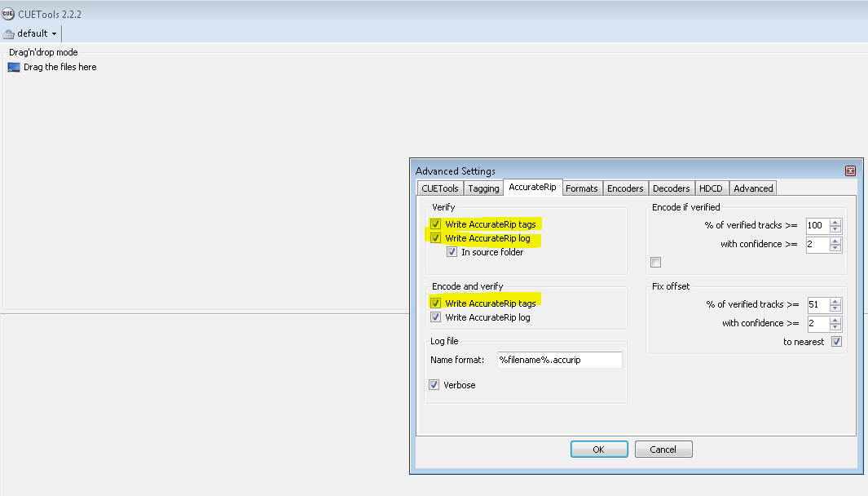The height and width of the screenshot is (496, 868).
Task: Increase Encode if verified percent of tracks
Action: (835, 222)
